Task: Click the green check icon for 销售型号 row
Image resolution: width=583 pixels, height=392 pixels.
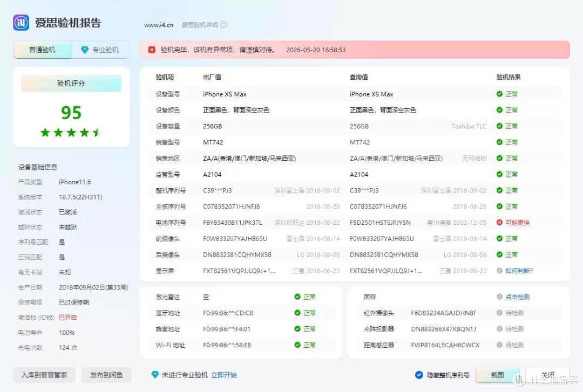Action: 499,142
